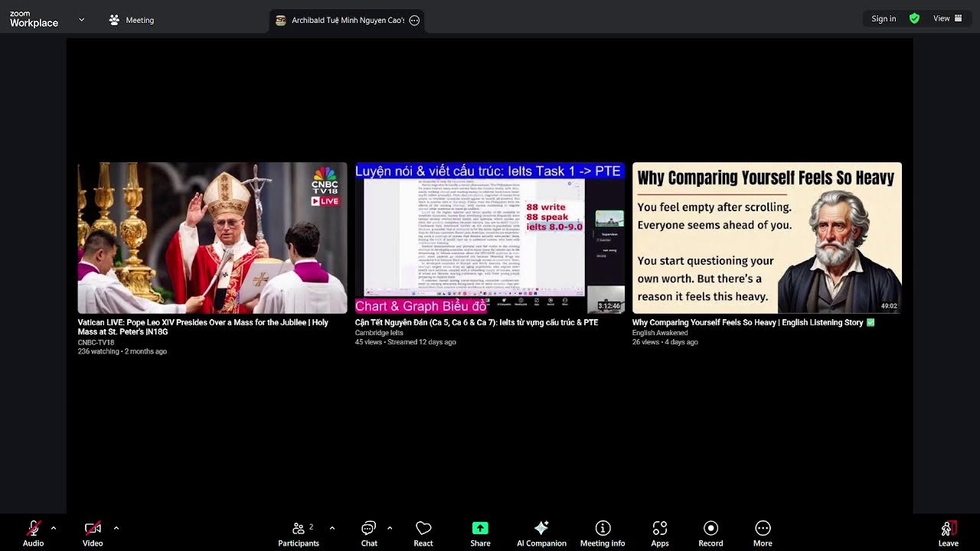Open the CNBC-TV18 channel name
This screenshot has height=551, width=980.
96,342
